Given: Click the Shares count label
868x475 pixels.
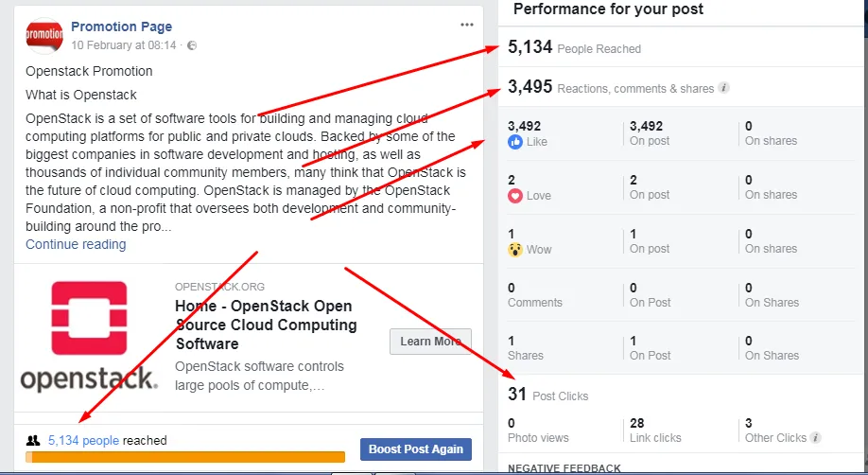Looking at the screenshot, I should [526, 356].
